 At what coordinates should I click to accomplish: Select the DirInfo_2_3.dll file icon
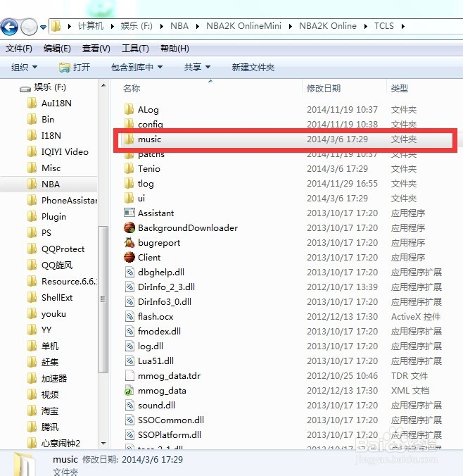(x=129, y=287)
